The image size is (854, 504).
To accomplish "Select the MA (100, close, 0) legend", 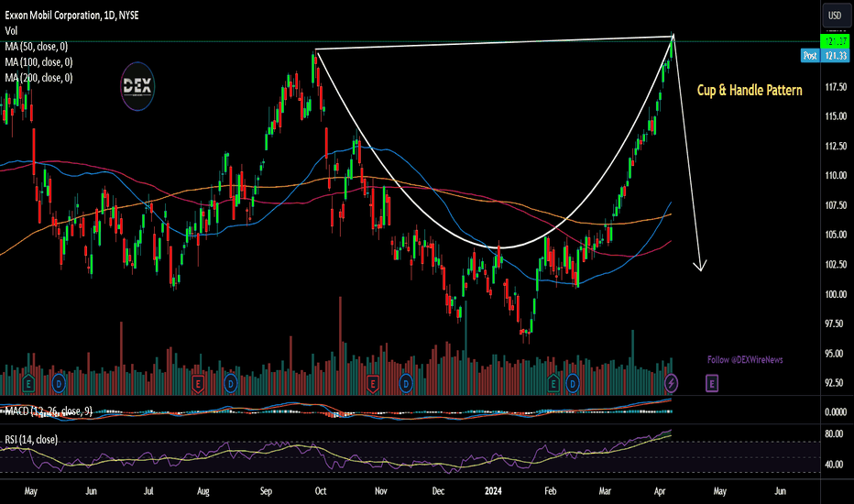I will (x=38, y=62).
